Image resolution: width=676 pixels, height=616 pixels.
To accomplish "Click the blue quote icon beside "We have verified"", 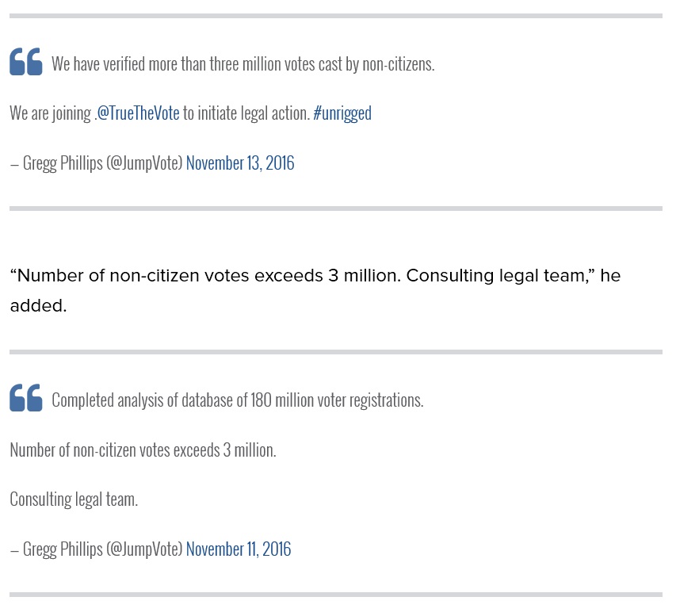I will [x=26, y=61].
